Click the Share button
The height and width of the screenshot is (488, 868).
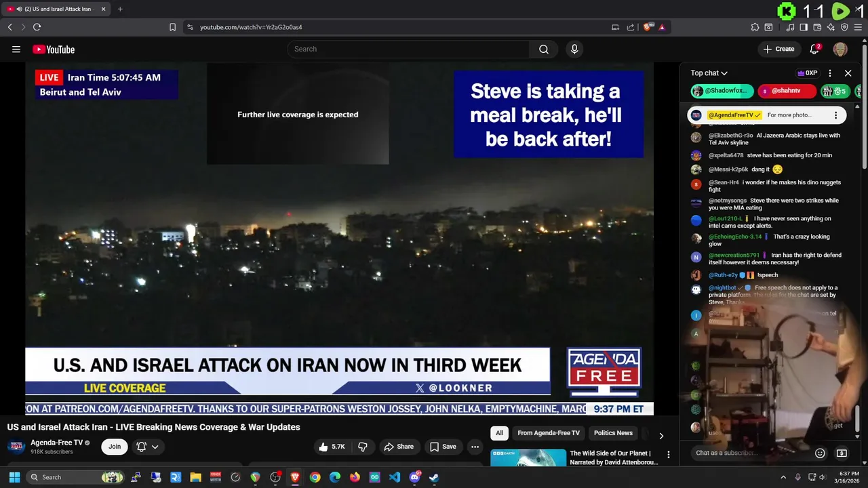(398, 447)
